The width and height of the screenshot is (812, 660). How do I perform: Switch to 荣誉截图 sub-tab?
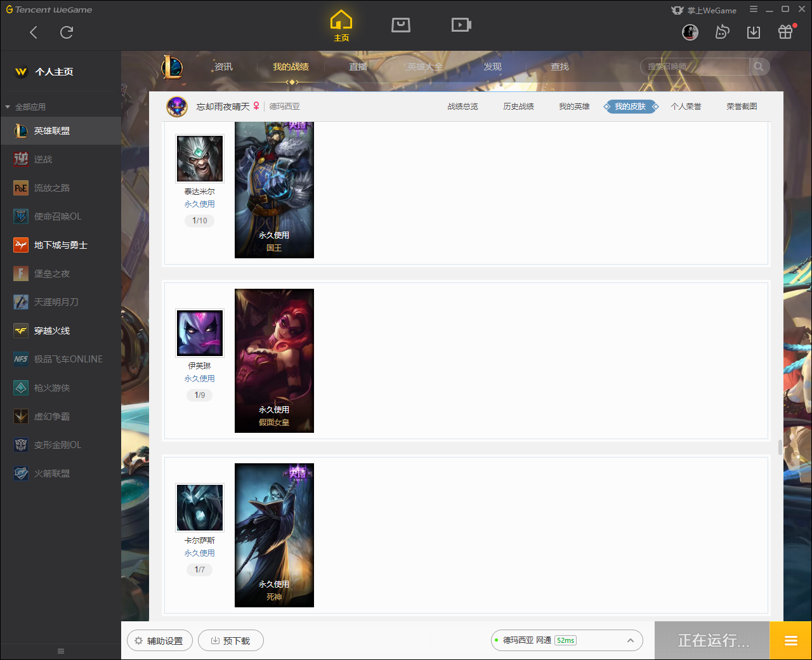[x=742, y=107]
